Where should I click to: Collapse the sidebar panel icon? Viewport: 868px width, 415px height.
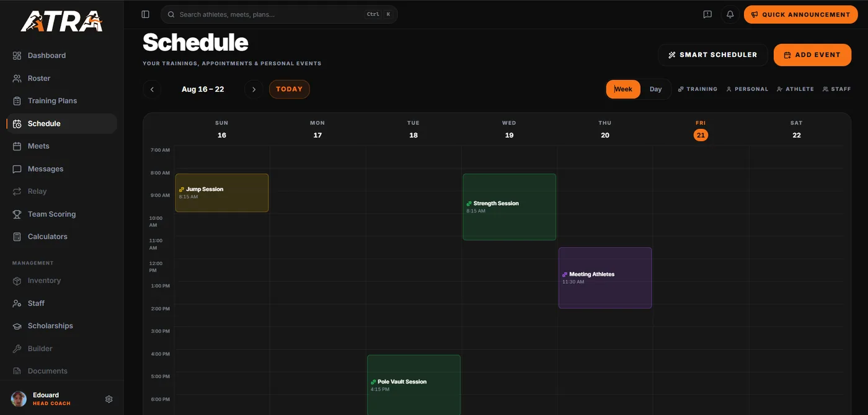(x=145, y=14)
